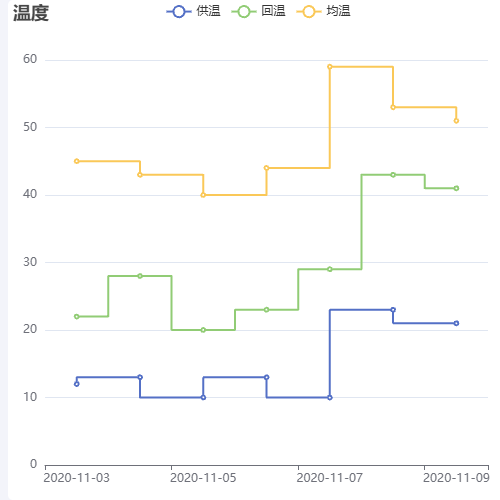Toggle the 回温 legend series

click(258, 11)
